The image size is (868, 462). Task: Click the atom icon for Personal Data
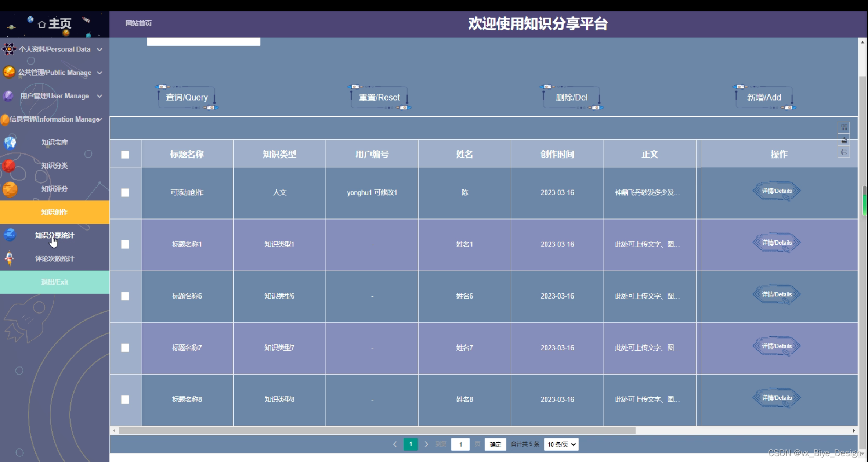[9, 49]
